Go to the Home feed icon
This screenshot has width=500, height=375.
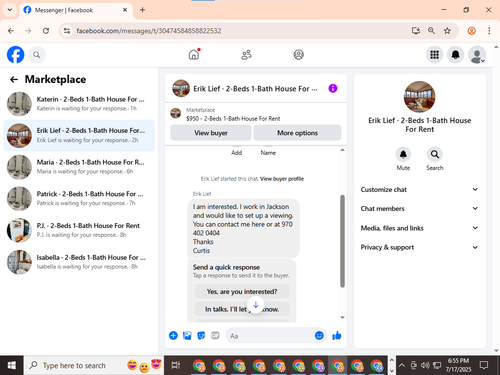194,54
